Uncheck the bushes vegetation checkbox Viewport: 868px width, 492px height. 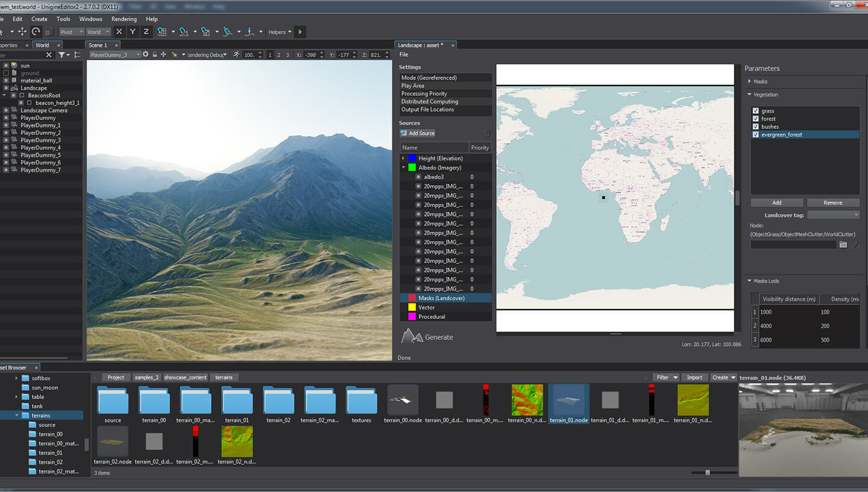point(756,127)
